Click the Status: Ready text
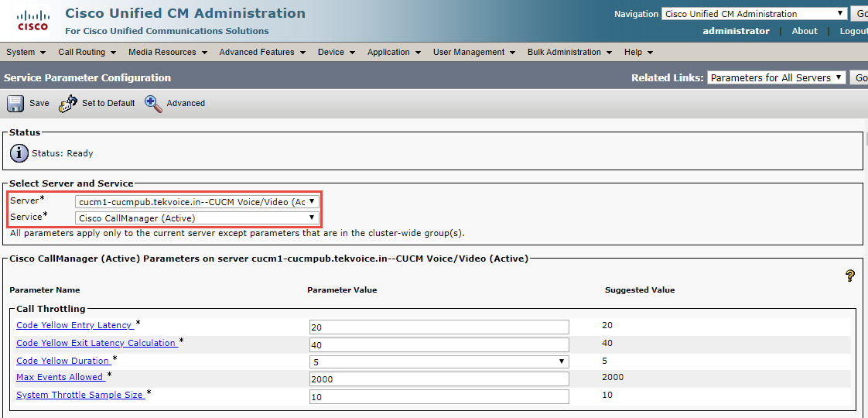Viewport: 868px width, 418px height. tap(62, 153)
